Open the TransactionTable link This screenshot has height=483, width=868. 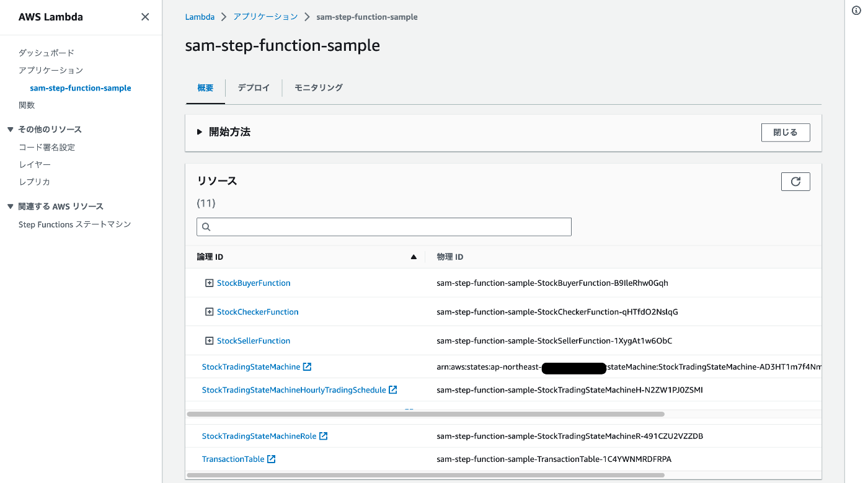click(233, 459)
